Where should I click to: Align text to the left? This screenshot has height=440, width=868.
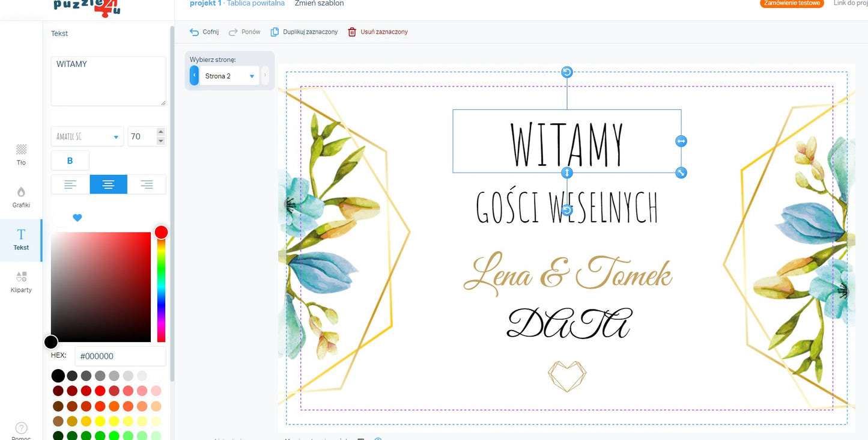[70, 185]
